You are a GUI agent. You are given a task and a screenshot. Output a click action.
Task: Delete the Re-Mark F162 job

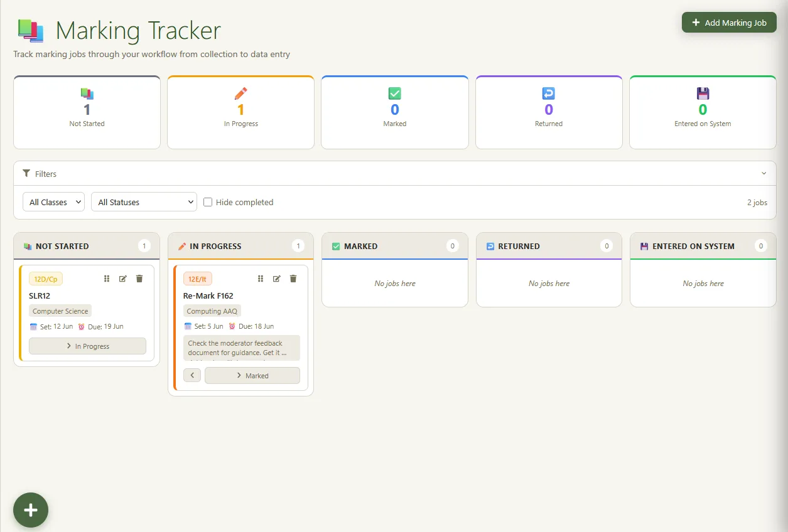point(293,279)
